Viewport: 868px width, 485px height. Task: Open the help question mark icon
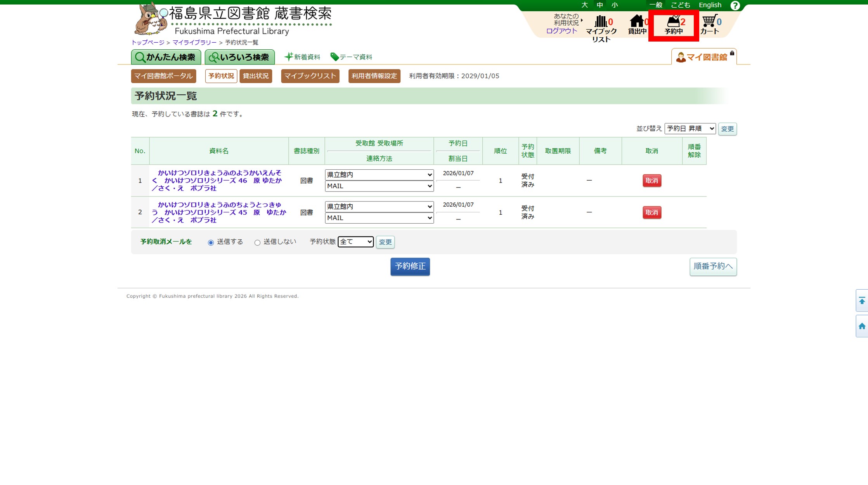coord(735,5)
